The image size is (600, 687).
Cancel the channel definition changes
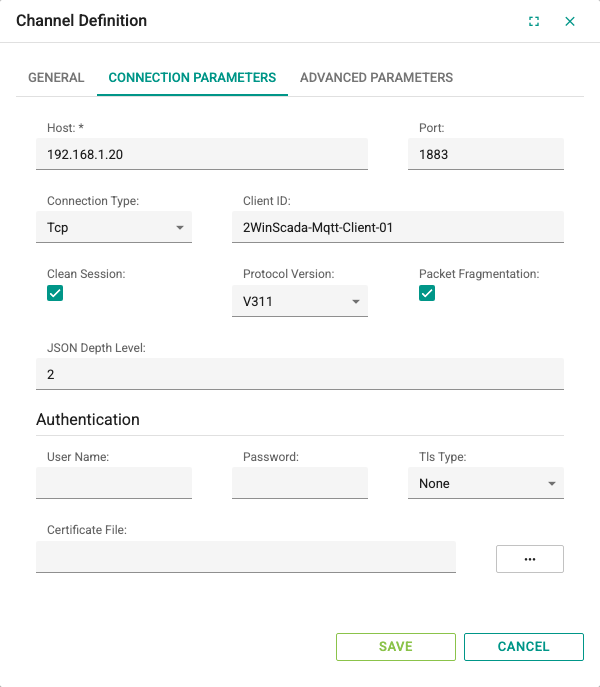(524, 647)
